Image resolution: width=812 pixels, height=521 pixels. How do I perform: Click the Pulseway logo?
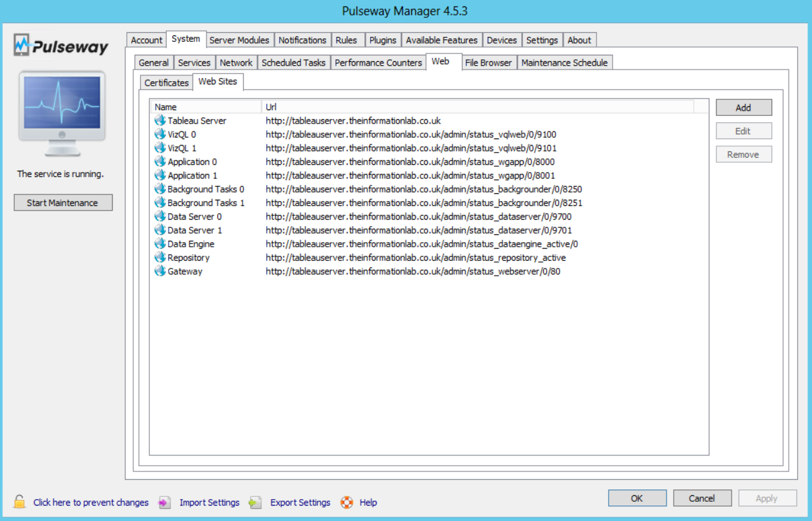click(61, 46)
